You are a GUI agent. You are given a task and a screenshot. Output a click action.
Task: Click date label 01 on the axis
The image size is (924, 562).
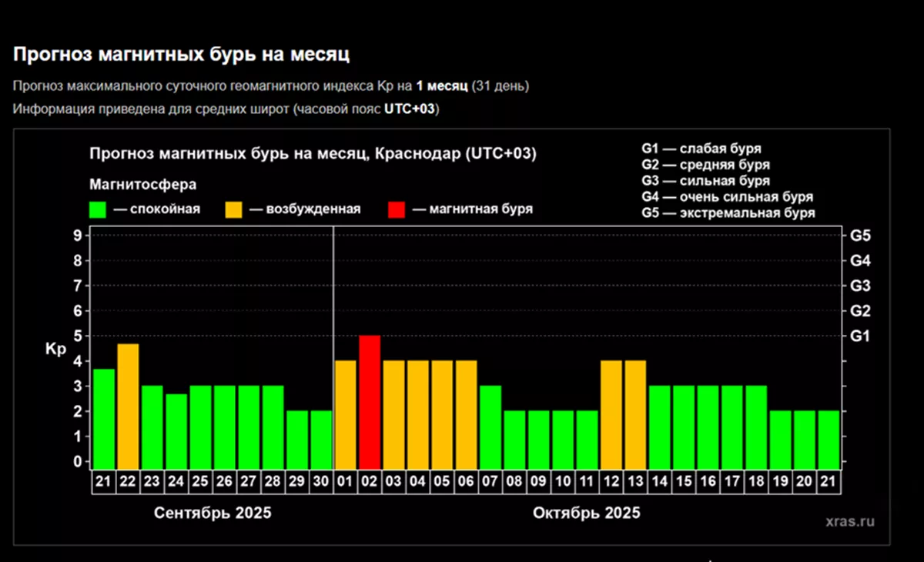(x=346, y=481)
